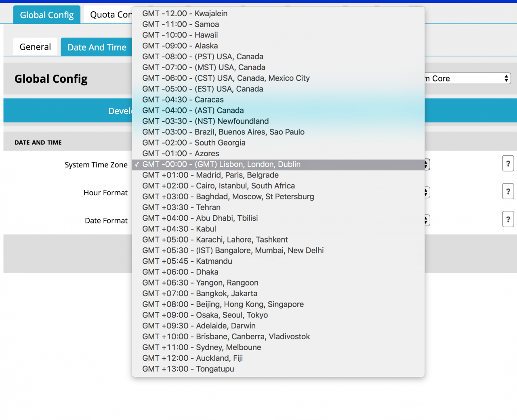Open help icon for Hour Format
Screen dimensions: 517x420
coord(508,192)
